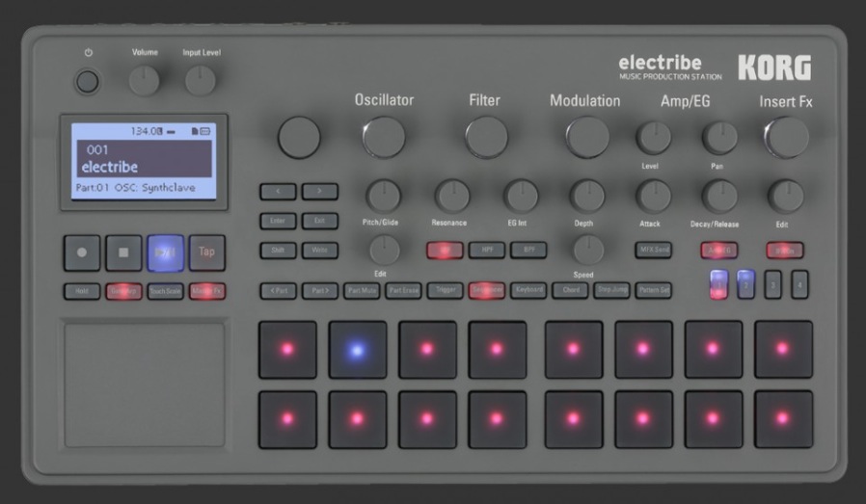Click the left arrow cursor button
Viewport: 866px width, 504px height.
click(278, 192)
